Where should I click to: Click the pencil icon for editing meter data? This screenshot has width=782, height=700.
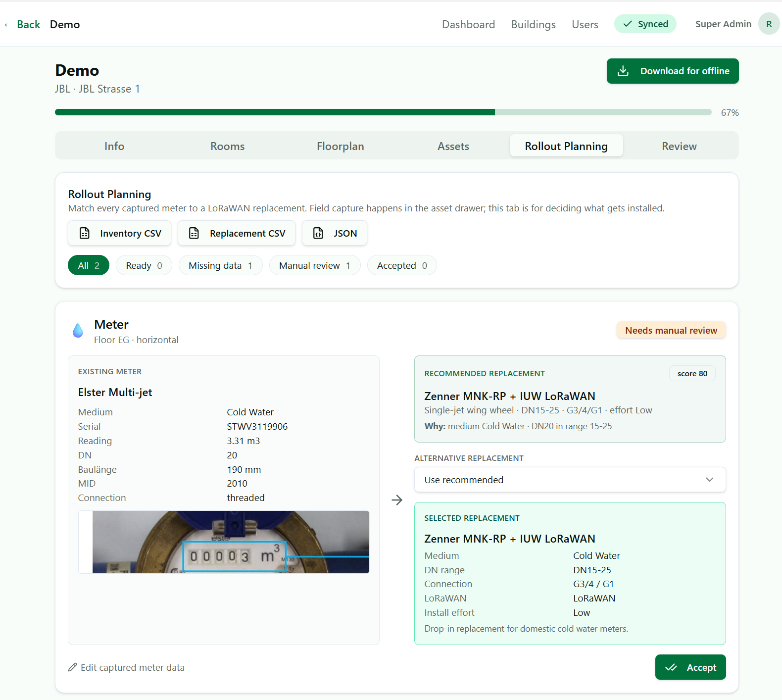73,667
